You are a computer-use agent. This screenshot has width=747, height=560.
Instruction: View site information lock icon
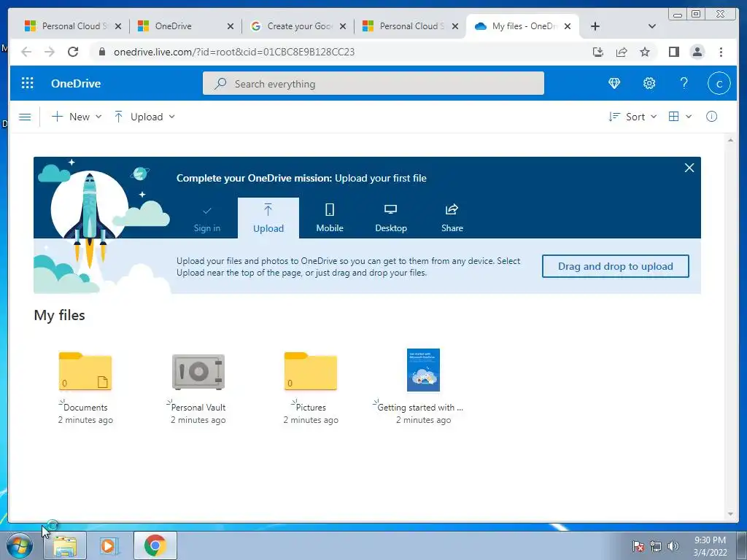pos(101,52)
